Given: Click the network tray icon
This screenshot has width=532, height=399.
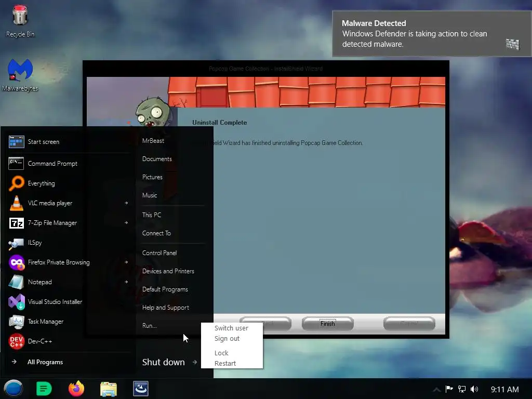Looking at the screenshot, I should 462,389.
